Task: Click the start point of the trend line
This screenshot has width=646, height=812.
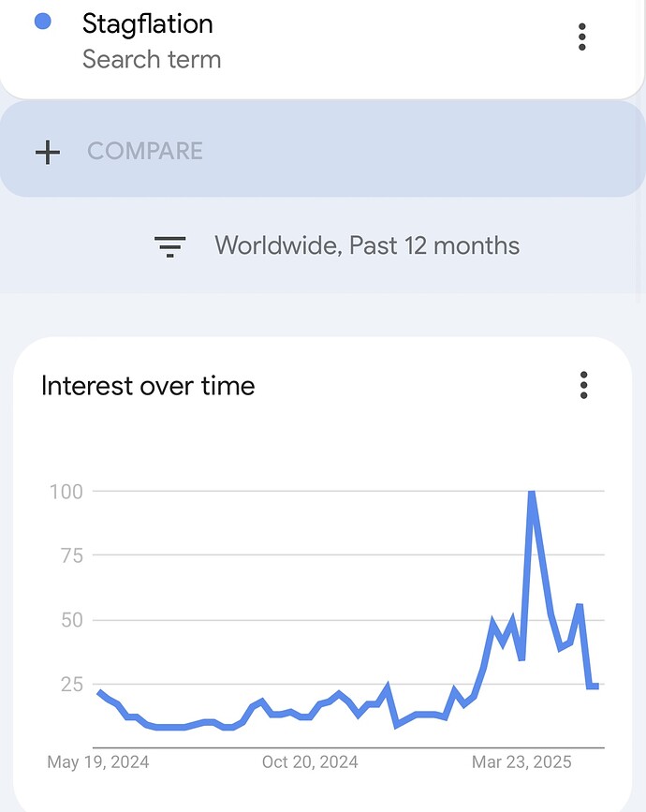Action: [99, 692]
